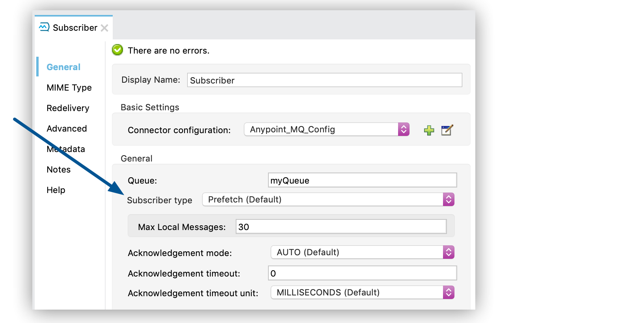This screenshot has width=644, height=323.
Task: Select the General section in sidebar
Action: 63,67
